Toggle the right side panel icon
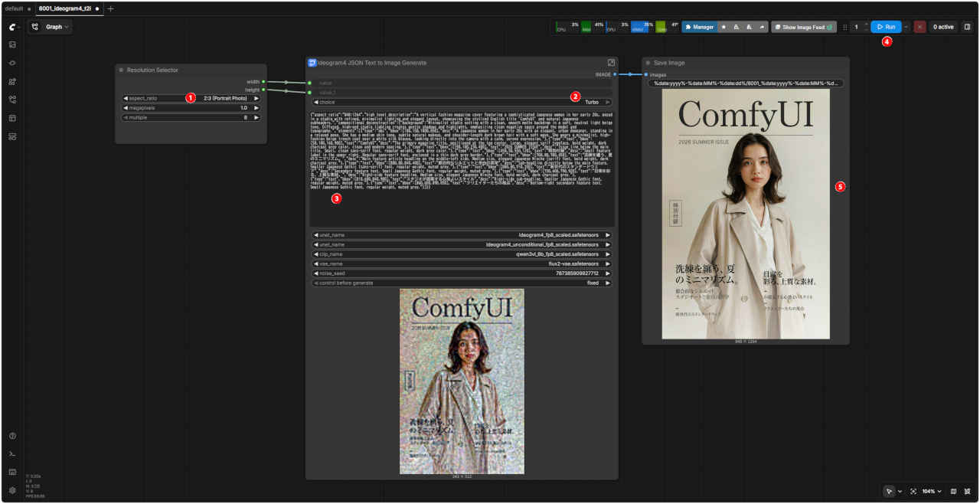Viewport: 980px width, 504px height. 967,27
